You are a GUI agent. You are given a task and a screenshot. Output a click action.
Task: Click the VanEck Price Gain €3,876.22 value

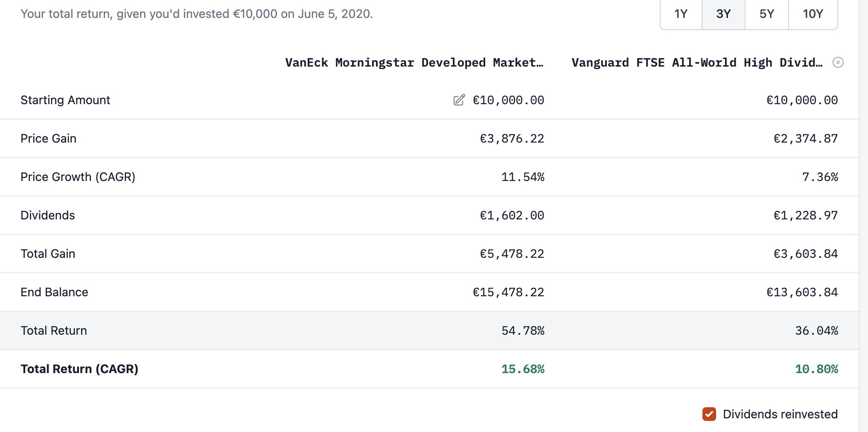pyautogui.click(x=512, y=139)
